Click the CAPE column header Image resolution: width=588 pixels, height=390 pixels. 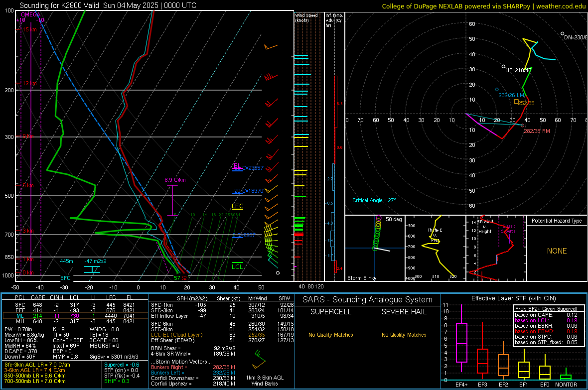[x=38, y=297]
